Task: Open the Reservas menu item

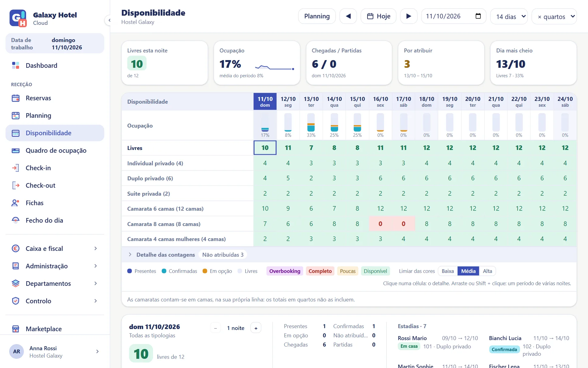Action: click(x=55, y=98)
